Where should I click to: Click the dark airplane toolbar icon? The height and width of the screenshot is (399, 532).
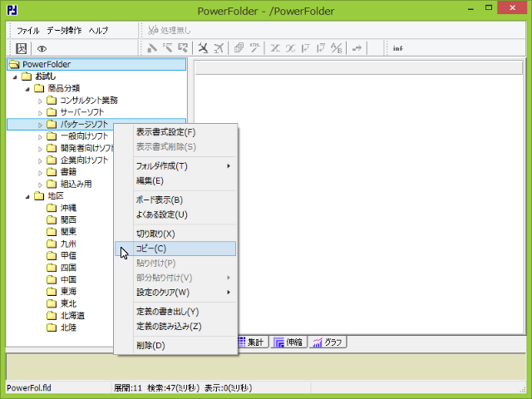[x=203, y=48]
